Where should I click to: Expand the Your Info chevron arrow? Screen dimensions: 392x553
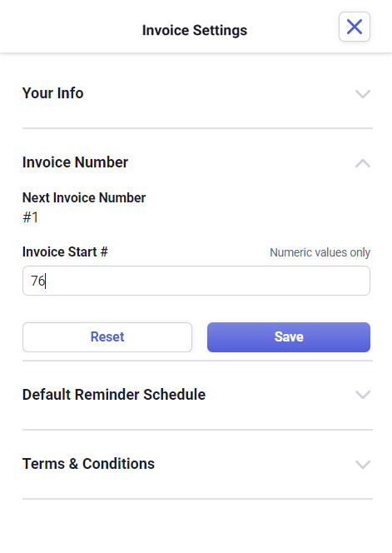point(363,94)
